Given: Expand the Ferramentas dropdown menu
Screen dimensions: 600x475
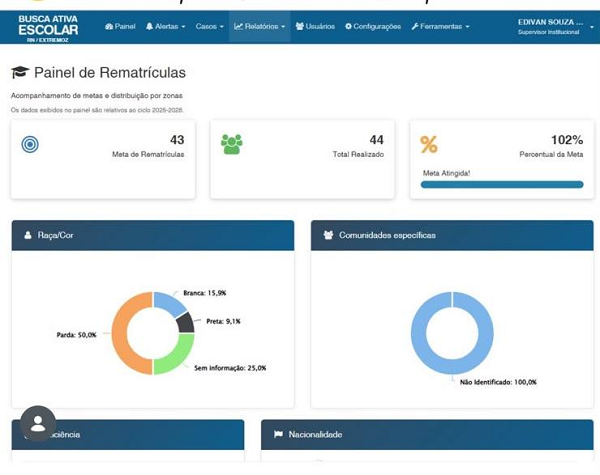Looking at the screenshot, I should tap(440, 26).
